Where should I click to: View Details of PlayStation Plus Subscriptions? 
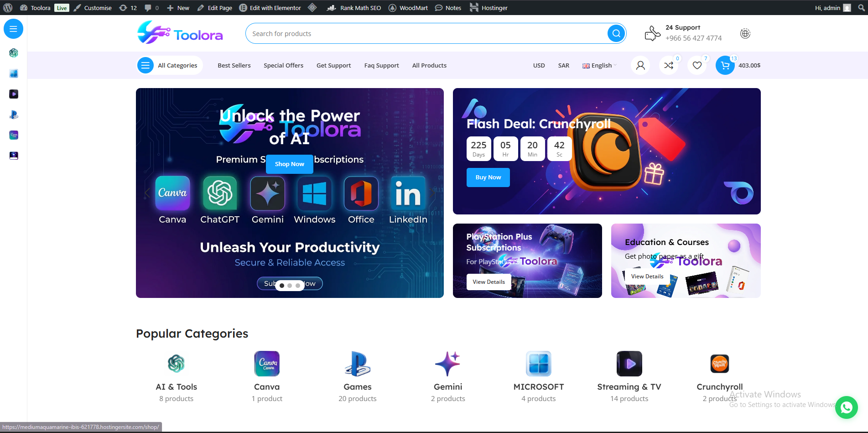coord(489,282)
